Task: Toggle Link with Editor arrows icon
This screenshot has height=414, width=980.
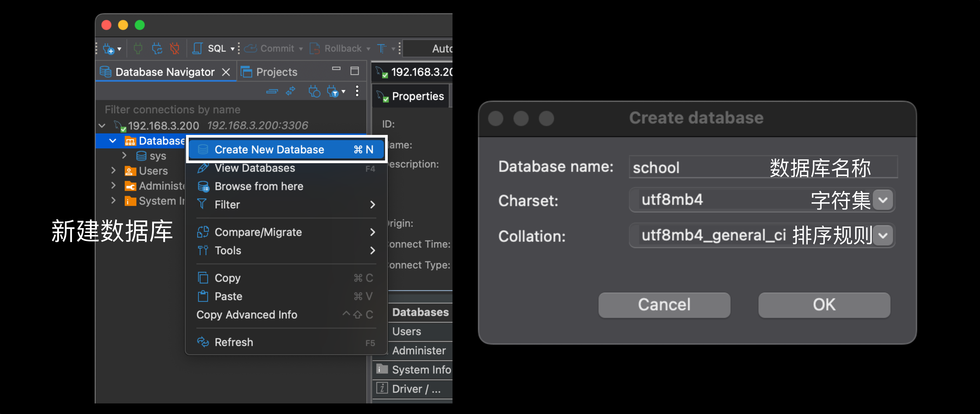Action: [x=291, y=91]
